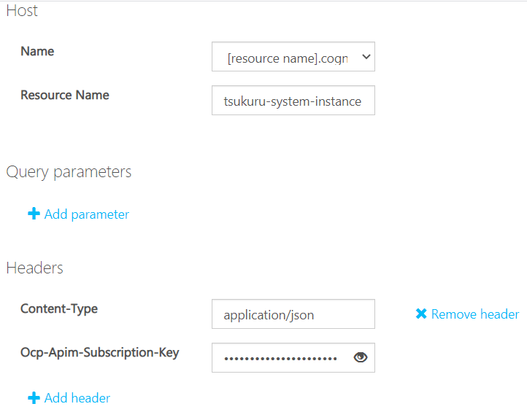Viewport: 527px width, 420px height.
Task: Click the Query parameters section heading
Action: pos(69,172)
